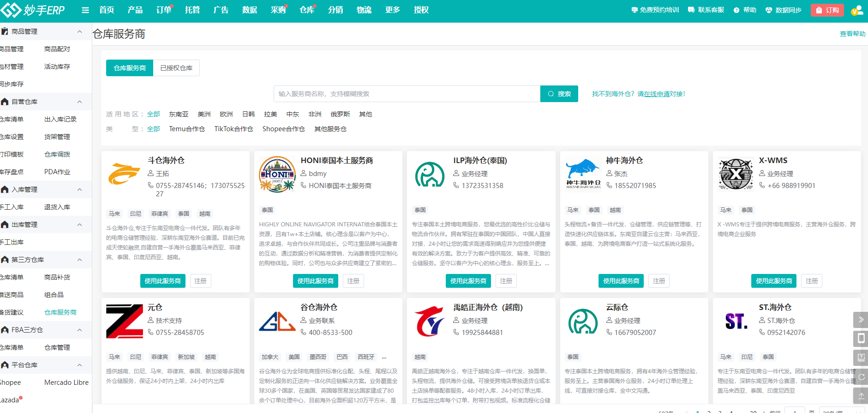Screen dimensions: 868x413
Task: Filter region by 欧洲
Action: (x=226, y=114)
